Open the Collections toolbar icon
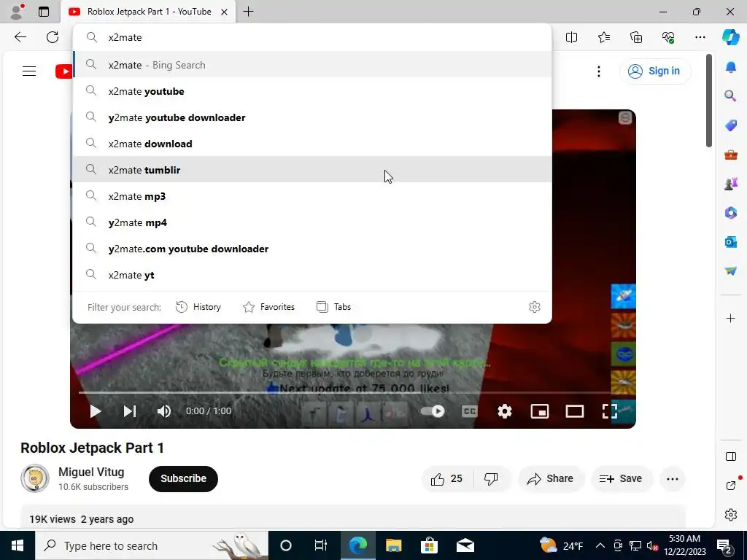The image size is (747, 560). (x=636, y=37)
